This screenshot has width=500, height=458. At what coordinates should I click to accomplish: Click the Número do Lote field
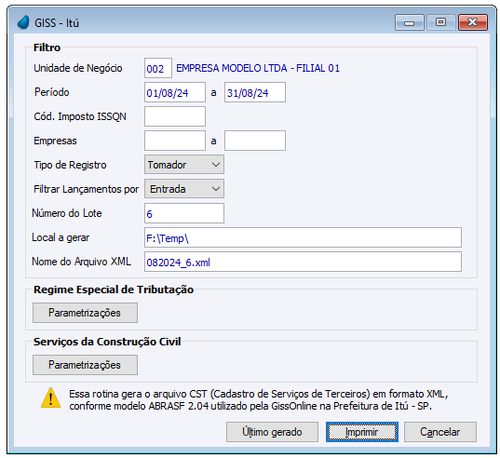tap(184, 213)
